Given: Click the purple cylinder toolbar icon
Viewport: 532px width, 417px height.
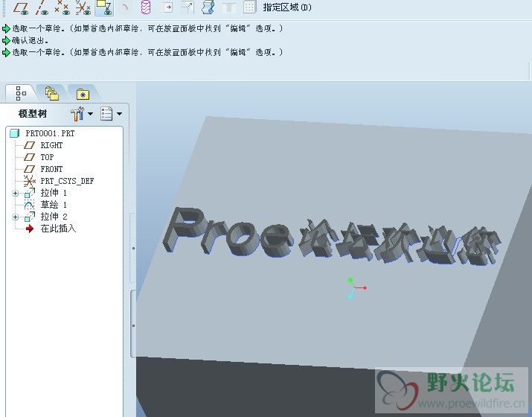Looking at the screenshot, I should tap(146, 7).
